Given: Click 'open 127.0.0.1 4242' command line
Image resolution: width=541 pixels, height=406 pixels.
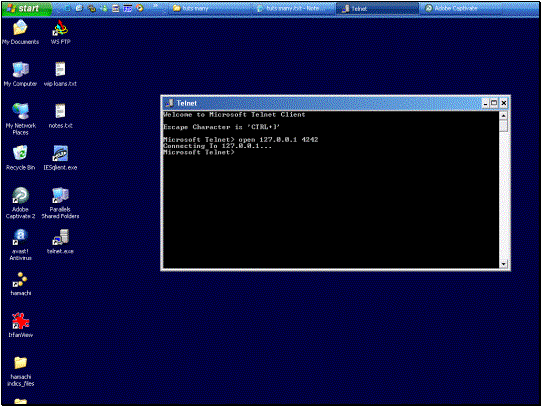Looking at the screenshot, I should click(278, 139).
